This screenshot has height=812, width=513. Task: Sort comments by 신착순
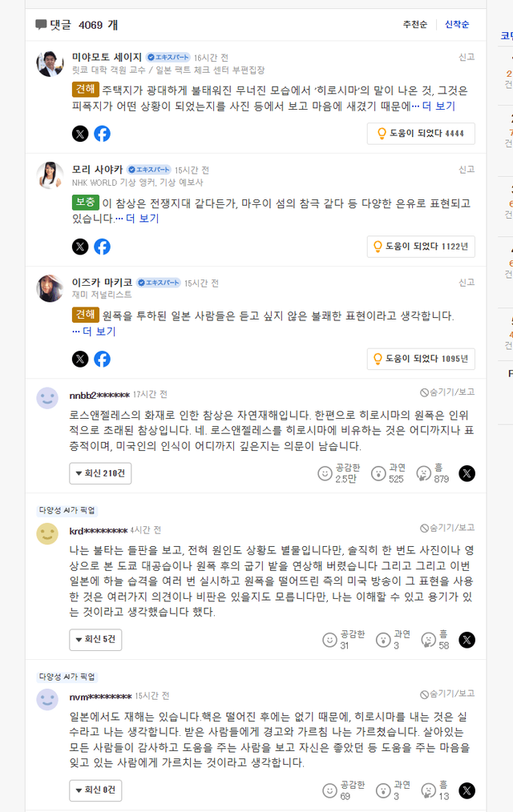tap(457, 25)
